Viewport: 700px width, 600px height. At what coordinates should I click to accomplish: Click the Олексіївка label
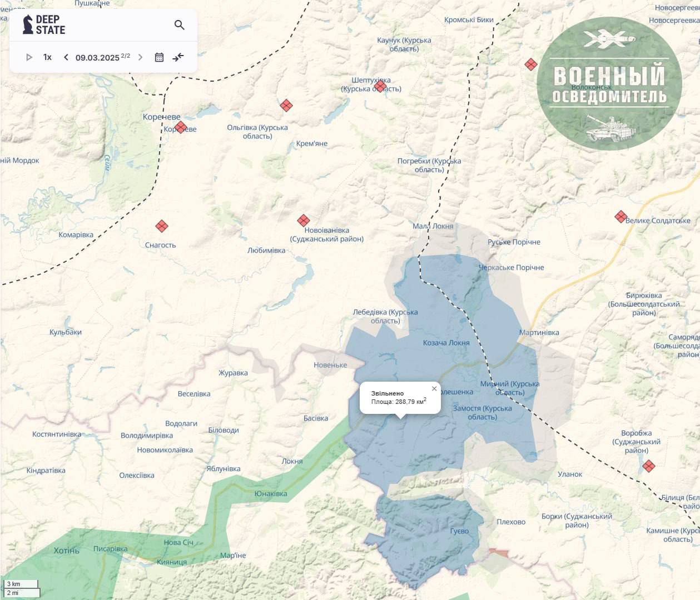137,475
